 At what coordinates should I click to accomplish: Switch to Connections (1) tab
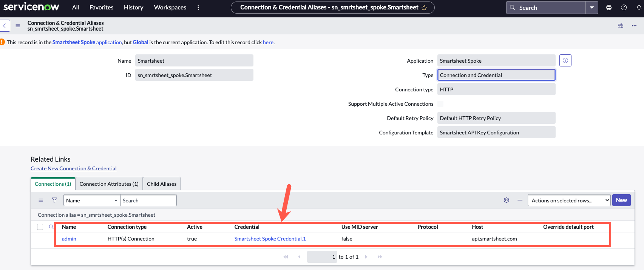(x=53, y=184)
